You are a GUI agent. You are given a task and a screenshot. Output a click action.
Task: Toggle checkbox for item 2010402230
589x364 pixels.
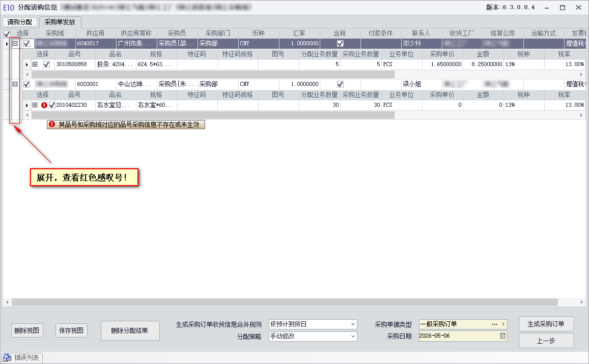tap(52, 105)
